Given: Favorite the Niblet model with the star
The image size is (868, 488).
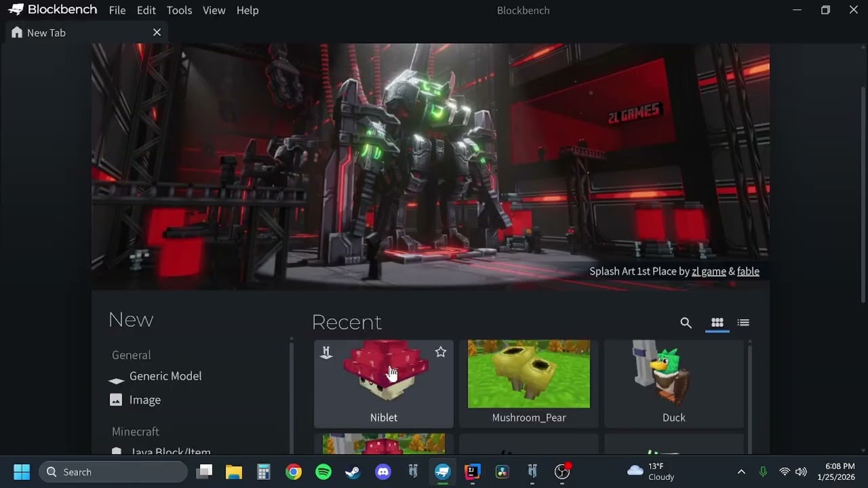Looking at the screenshot, I should (441, 352).
